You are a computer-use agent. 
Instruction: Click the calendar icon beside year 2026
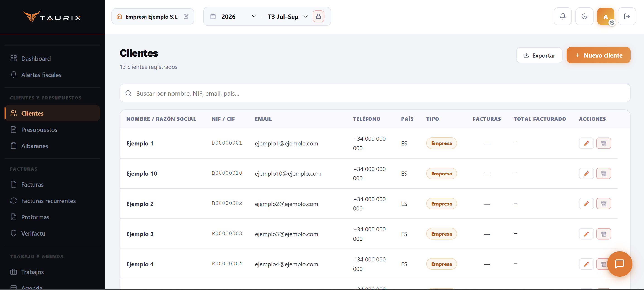[x=213, y=17]
